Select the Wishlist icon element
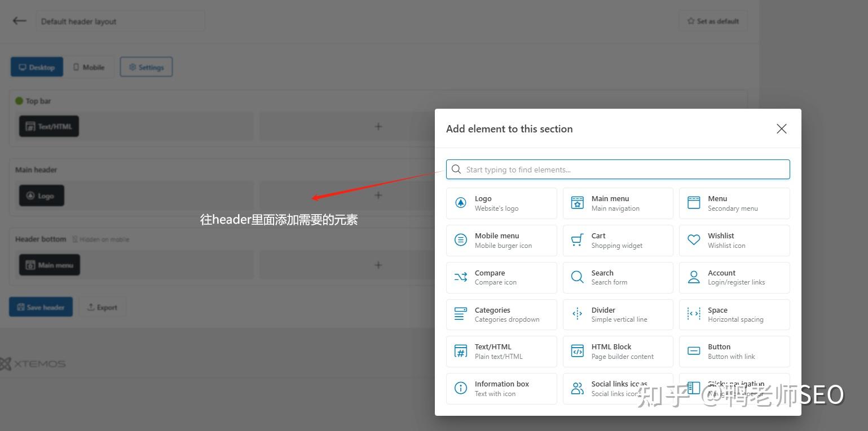The width and height of the screenshot is (868, 431). 734,240
